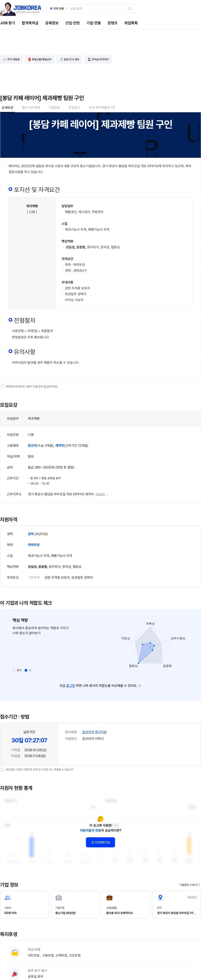Click the 계약직 employment type text
Screen dimensions: 201x980
click(x=60, y=445)
